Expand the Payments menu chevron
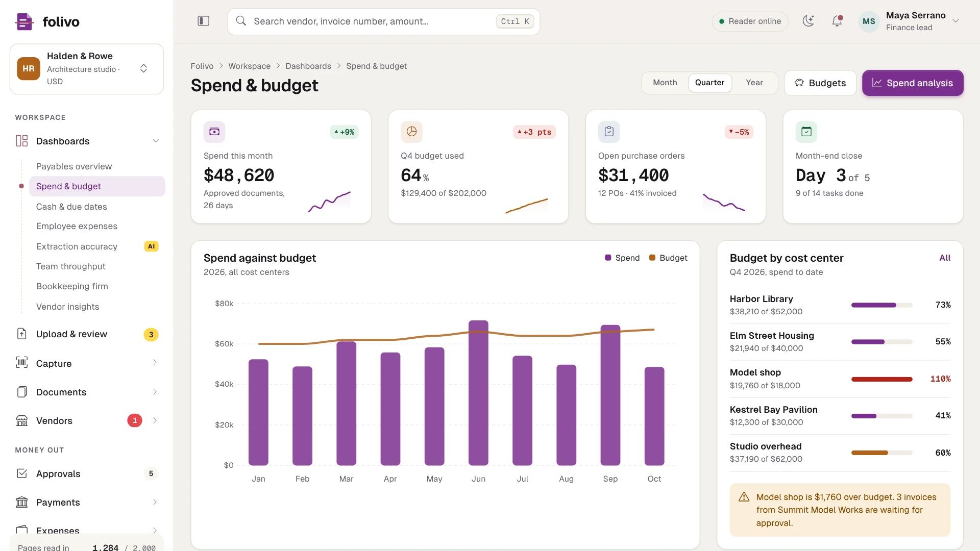 pos(155,502)
